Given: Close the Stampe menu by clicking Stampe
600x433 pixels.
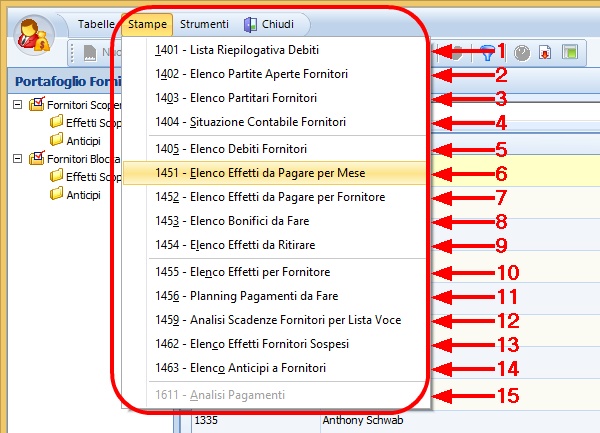Looking at the screenshot, I should 149,24.
